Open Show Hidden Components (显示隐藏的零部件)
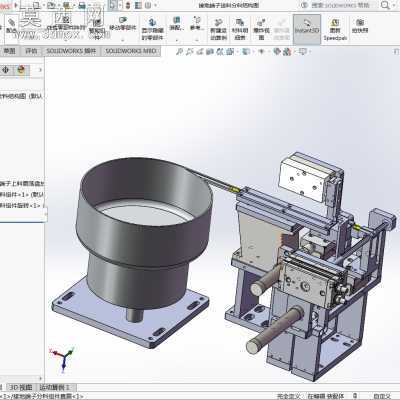This screenshot has width=400, height=400. [x=152, y=29]
